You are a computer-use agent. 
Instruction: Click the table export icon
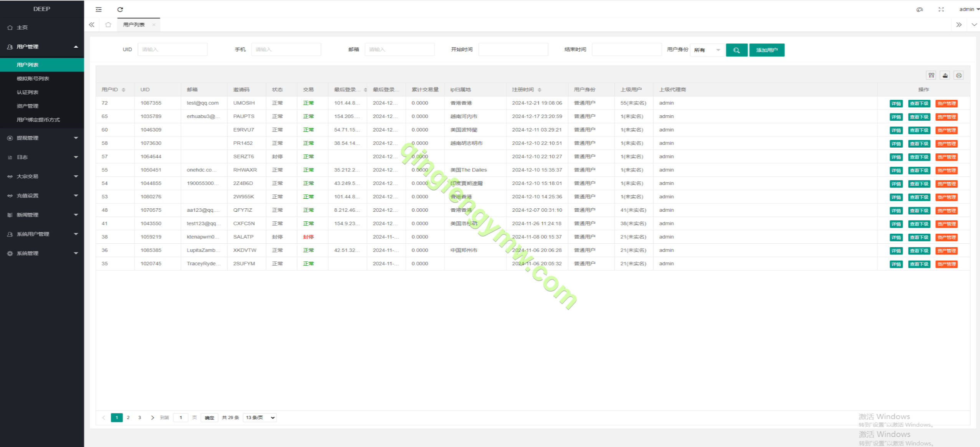pyautogui.click(x=945, y=75)
